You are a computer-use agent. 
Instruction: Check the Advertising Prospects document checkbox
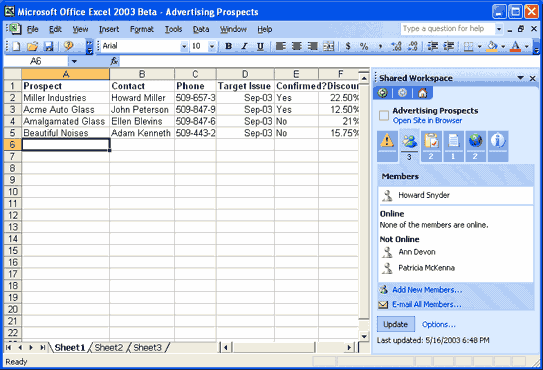[x=384, y=115]
